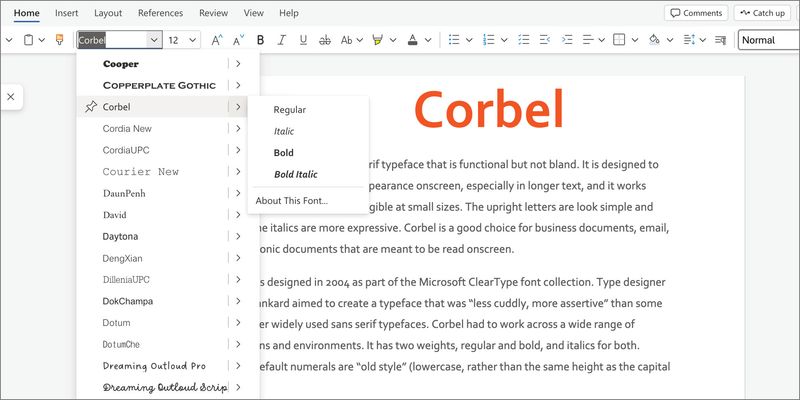Image resolution: width=800 pixels, height=400 pixels.
Task: Click the Paste clipboard icon
Action: [29, 40]
